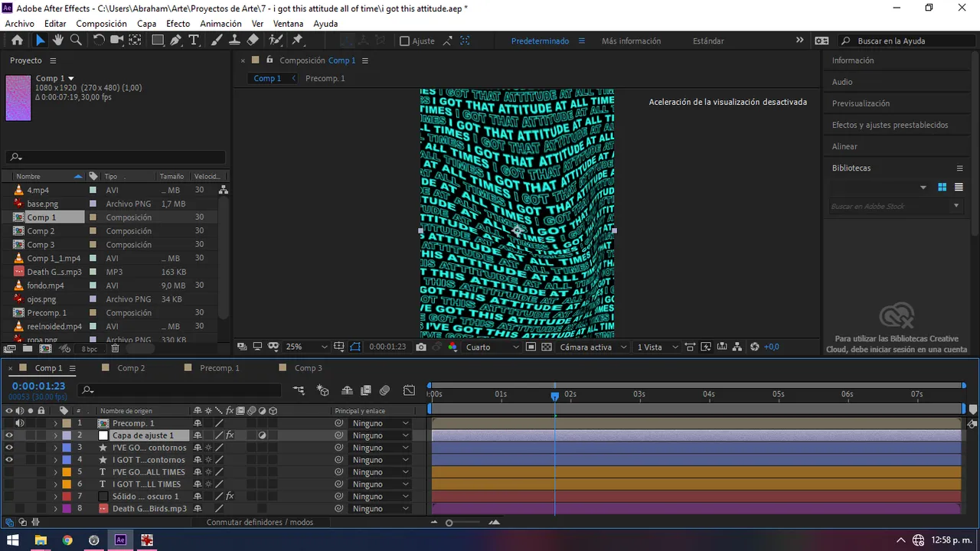Image resolution: width=980 pixels, height=551 pixels.
Task: Open the Animación menu
Action: [x=220, y=24]
